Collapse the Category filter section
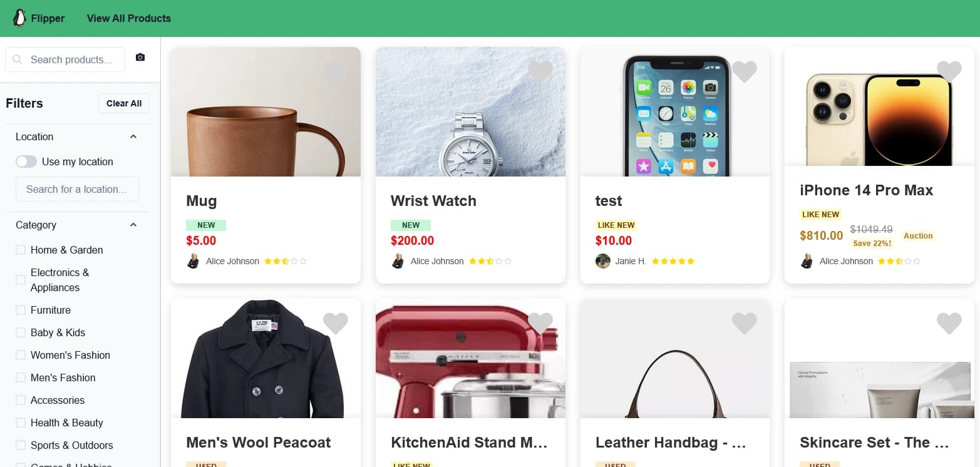Image resolution: width=980 pixels, height=467 pixels. click(x=133, y=225)
